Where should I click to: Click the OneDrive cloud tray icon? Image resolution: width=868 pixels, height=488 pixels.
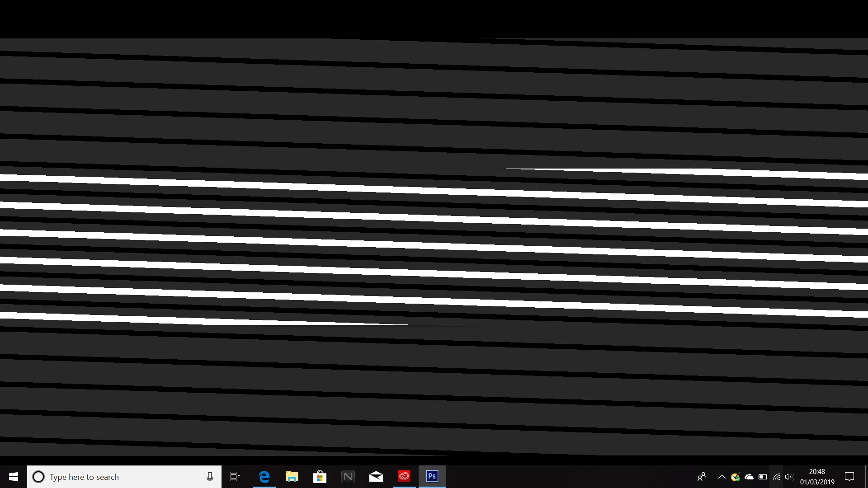(x=749, y=477)
